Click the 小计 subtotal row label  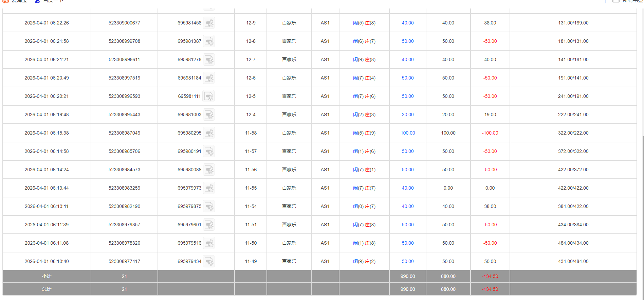tap(47, 277)
